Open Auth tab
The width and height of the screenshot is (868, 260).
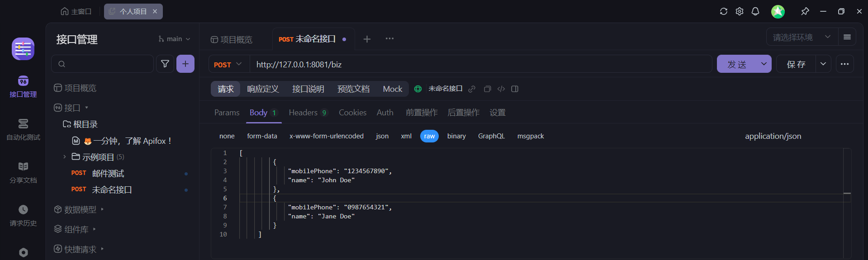(x=385, y=113)
